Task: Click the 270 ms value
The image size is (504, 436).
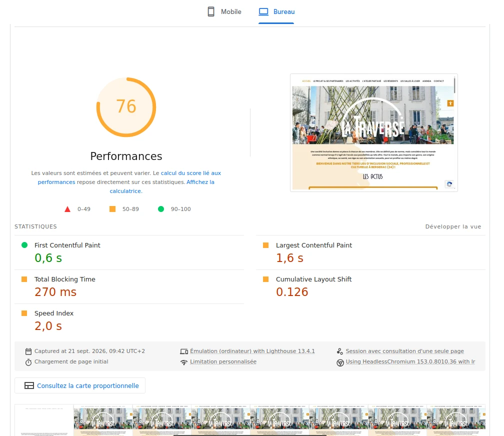Action: click(x=55, y=292)
